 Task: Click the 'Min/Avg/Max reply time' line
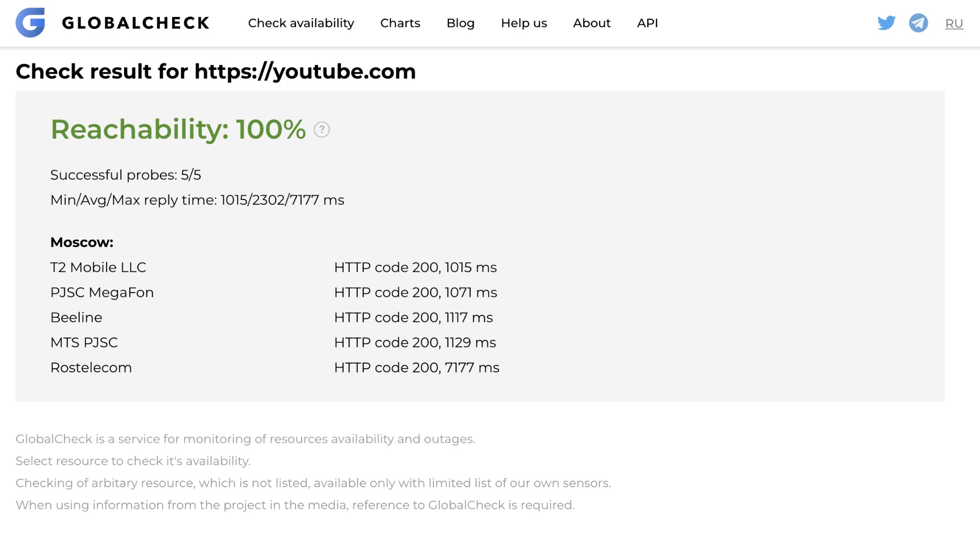(x=197, y=200)
